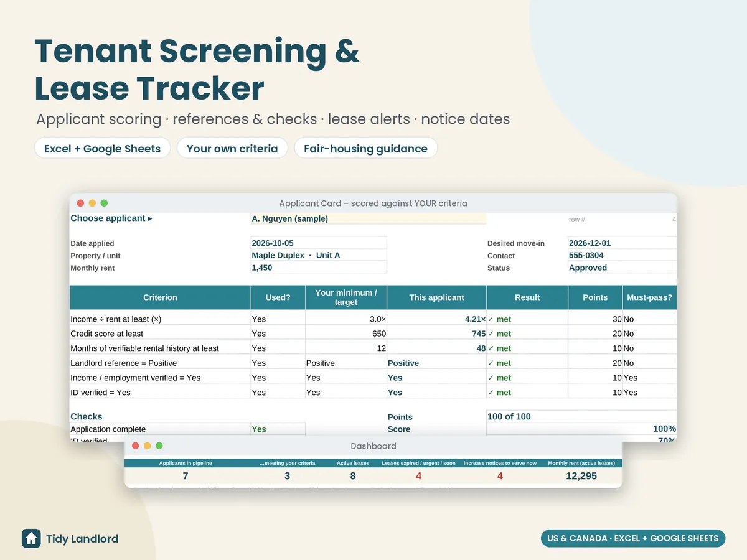Select the Income ÷ rent at least row label
Viewport: 747px width, 560px height.
click(116, 319)
